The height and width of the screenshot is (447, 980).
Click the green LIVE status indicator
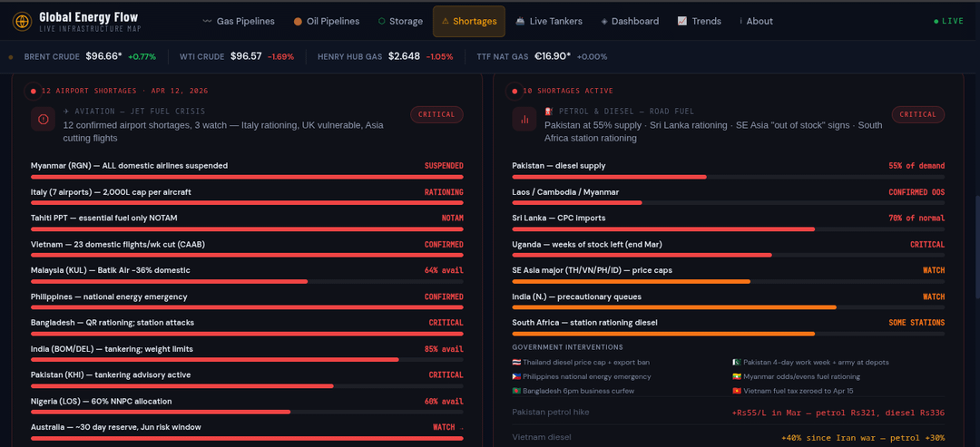click(948, 21)
